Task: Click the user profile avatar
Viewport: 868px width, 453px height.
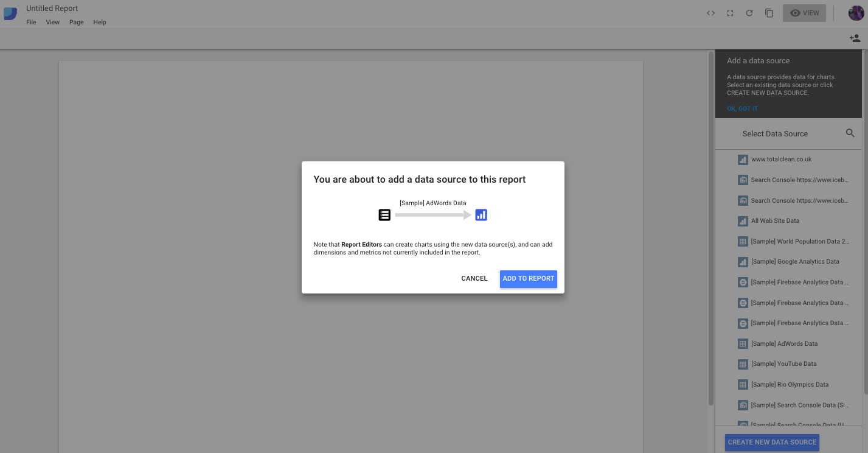Action: (x=856, y=13)
